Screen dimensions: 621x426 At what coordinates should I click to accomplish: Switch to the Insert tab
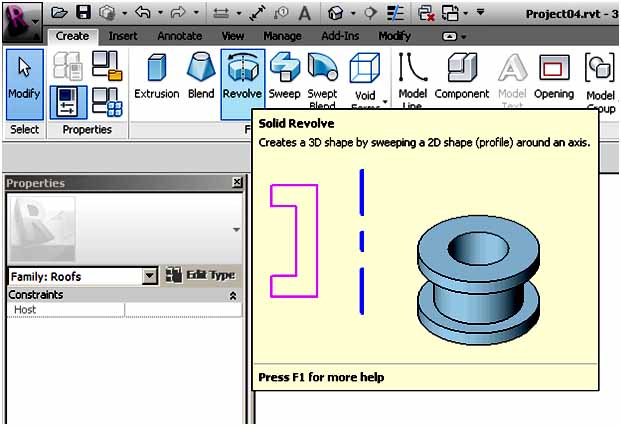point(123,36)
